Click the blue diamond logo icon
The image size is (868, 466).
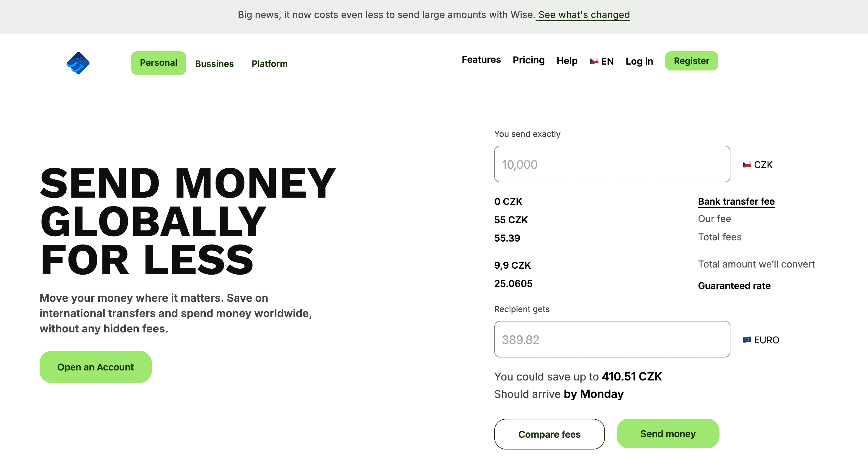(x=78, y=63)
